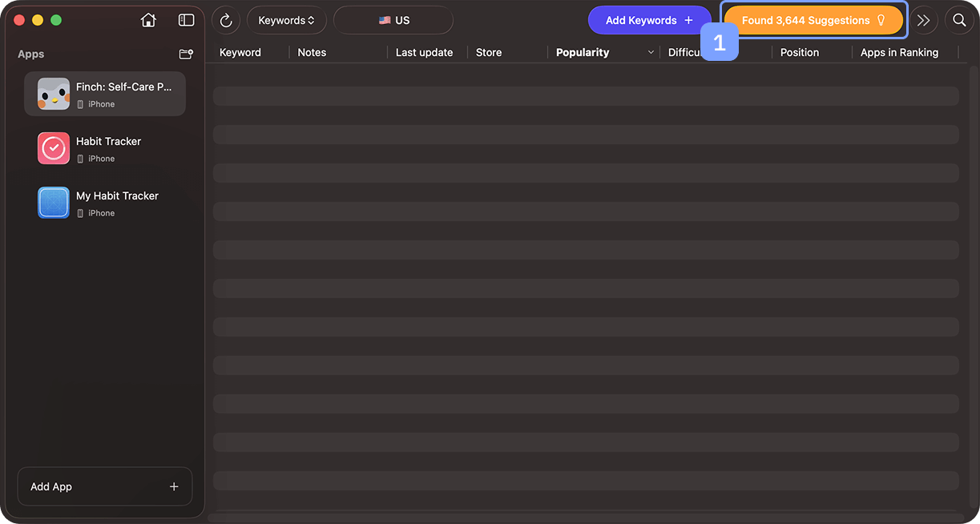The width and height of the screenshot is (980, 524).
Task: Click the new folder icon beside Apps
Action: coord(186,54)
